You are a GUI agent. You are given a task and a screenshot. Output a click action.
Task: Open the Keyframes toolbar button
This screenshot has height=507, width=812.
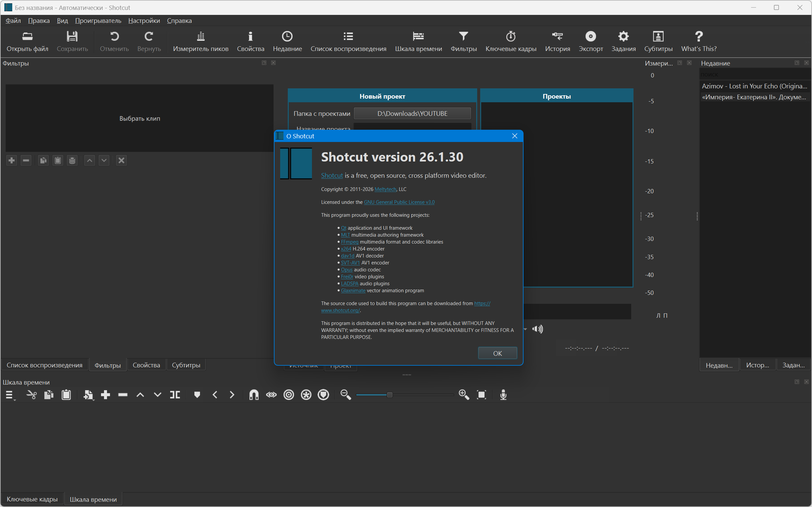(x=511, y=41)
